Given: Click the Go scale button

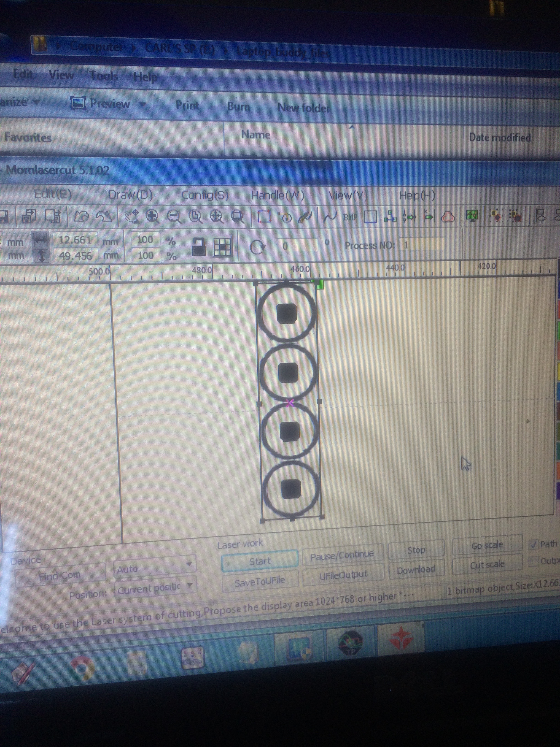Looking at the screenshot, I should pyautogui.click(x=487, y=545).
